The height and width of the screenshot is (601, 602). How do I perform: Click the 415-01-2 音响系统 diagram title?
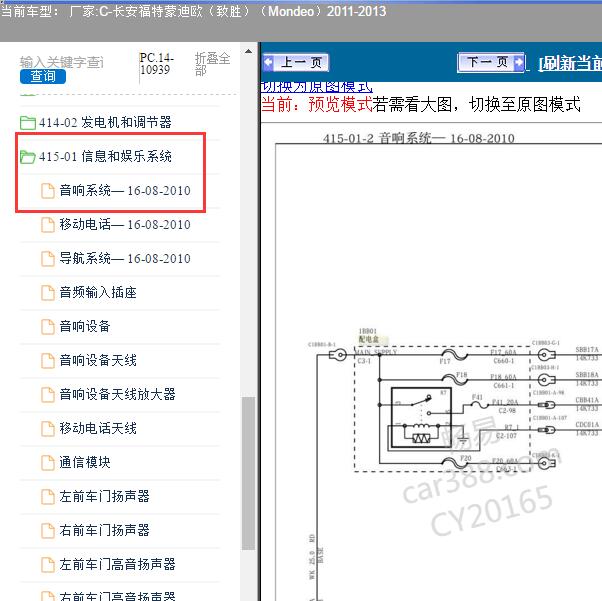click(x=418, y=138)
